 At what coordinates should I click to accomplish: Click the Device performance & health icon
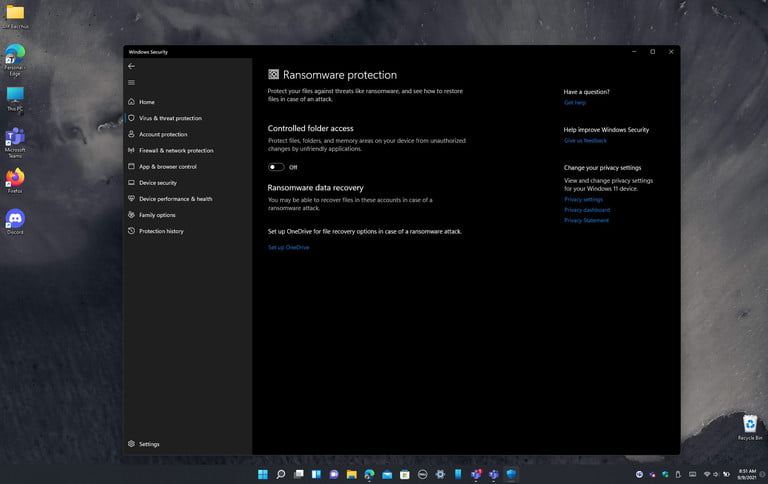coord(131,199)
